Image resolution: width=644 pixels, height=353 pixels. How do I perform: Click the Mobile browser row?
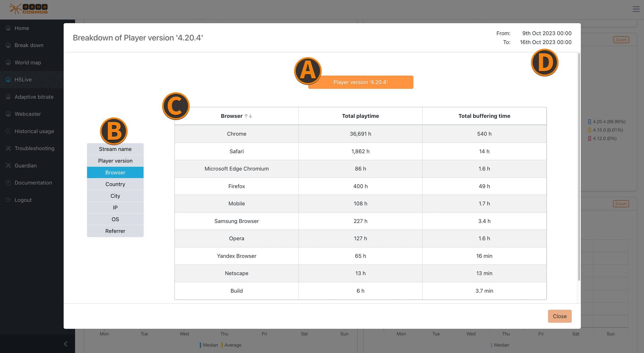pos(360,204)
